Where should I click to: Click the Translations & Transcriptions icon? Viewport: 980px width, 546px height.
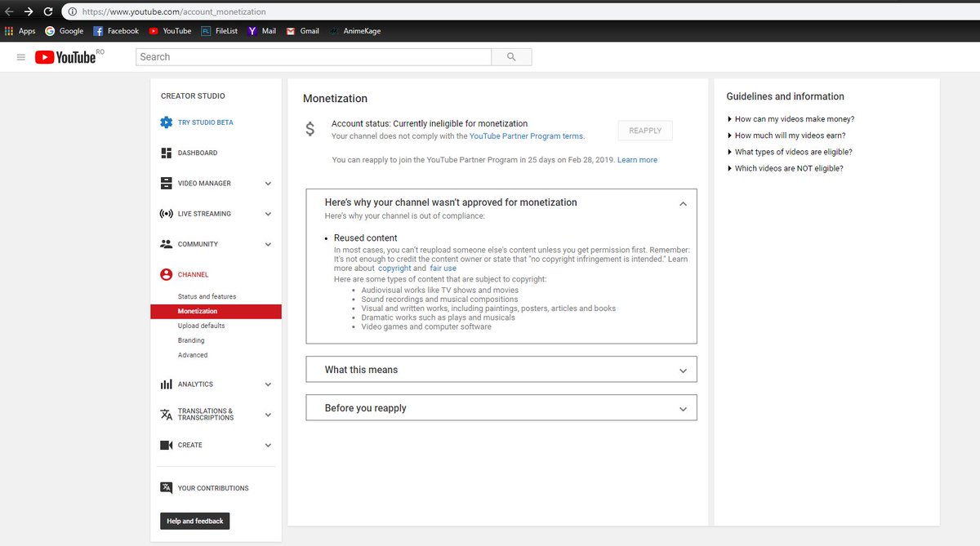click(x=167, y=415)
